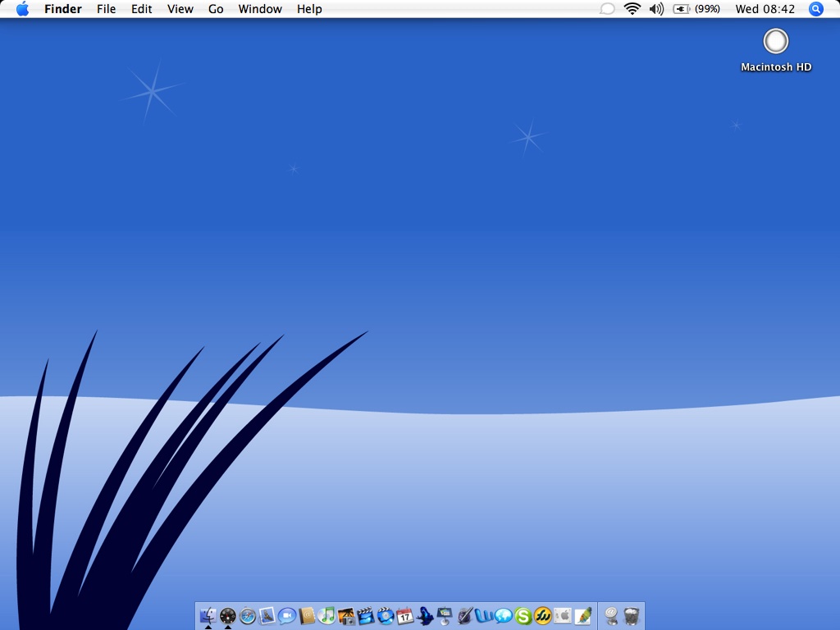The width and height of the screenshot is (840, 630).
Task: Open the iChat status bubble menu
Action: click(x=607, y=9)
